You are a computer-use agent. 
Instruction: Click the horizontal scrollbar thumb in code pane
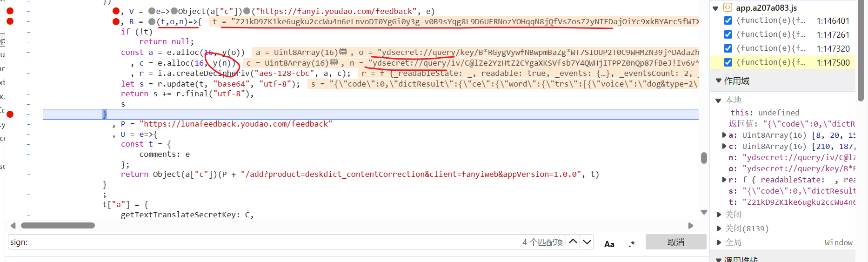(x=58, y=226)
